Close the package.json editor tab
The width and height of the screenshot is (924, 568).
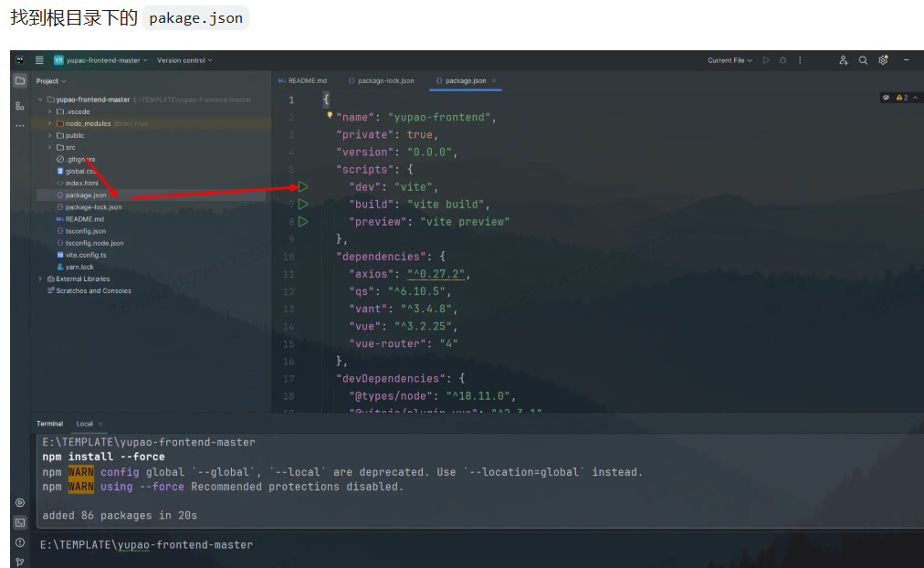pyautogui.click(x=494, y=80)
